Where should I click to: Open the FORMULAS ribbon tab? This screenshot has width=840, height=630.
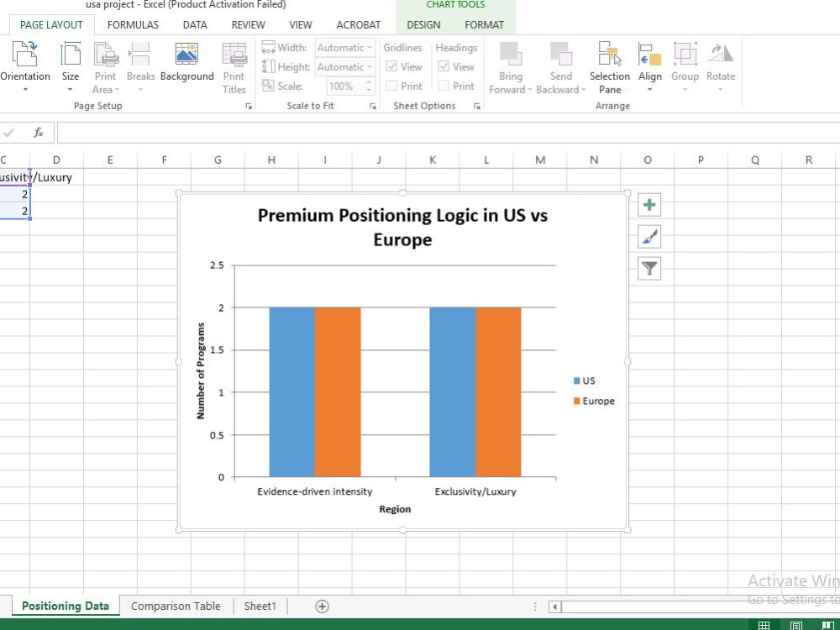133,25
